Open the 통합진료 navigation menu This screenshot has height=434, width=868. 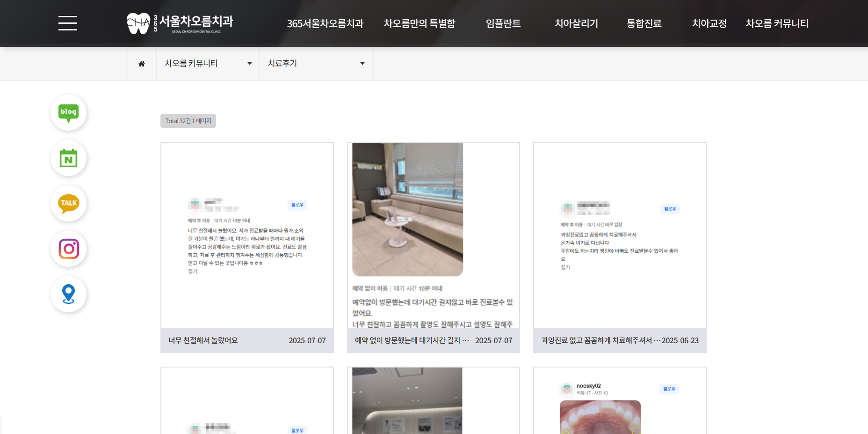(644, 23)
